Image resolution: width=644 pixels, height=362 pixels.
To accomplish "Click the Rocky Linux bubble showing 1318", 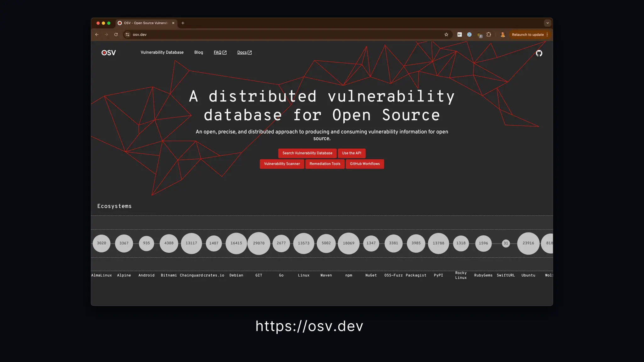I will point(461,243).
